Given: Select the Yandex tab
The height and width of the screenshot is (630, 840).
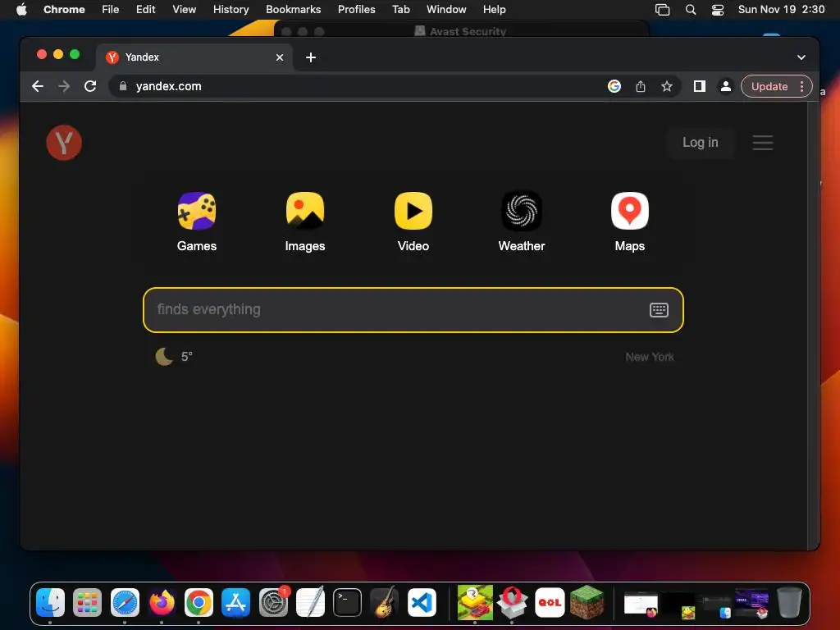Looking at the screenshot, I should (194, 57).
